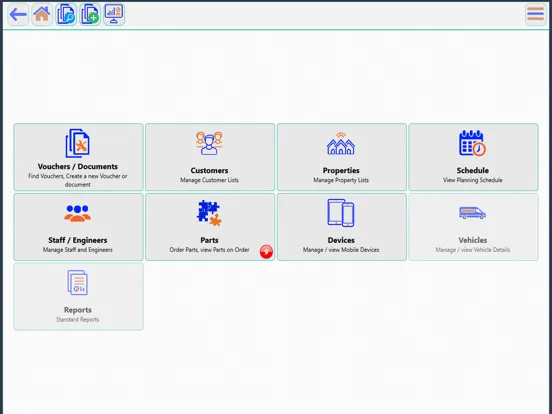Click the Parts puzzle icon

(x=209, y=213)
